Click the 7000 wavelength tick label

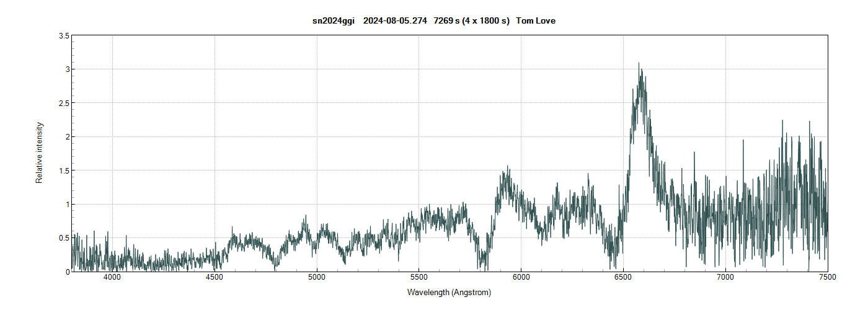(x=725, y=278)
